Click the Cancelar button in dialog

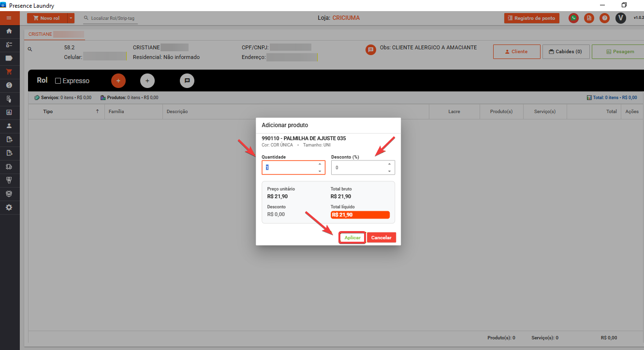381,238
